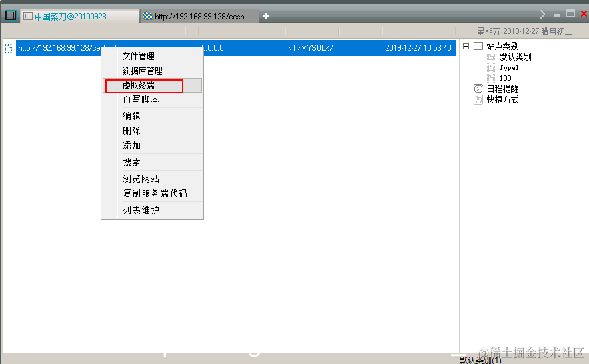Viewport: 589px width, 364px height.
Task: Minimize the window
Action: tap(557, 15)
